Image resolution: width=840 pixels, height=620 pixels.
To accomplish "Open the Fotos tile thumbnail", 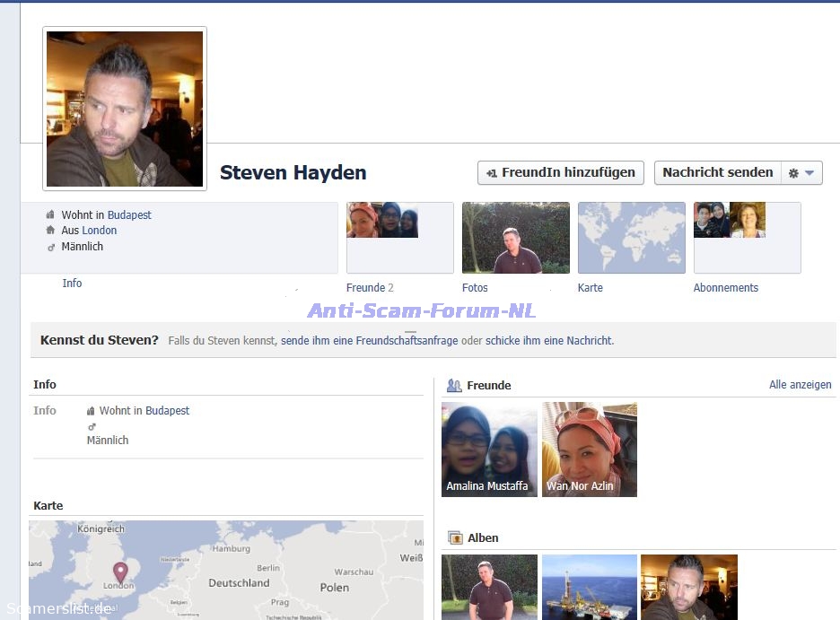I will click(x=515, y=238).
